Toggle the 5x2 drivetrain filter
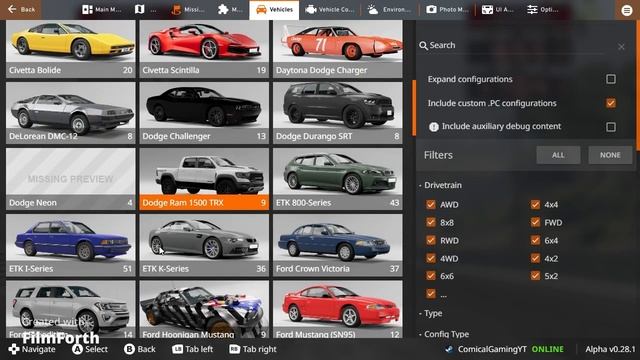This screenshot has width=640, height=360. pos(535,276)
